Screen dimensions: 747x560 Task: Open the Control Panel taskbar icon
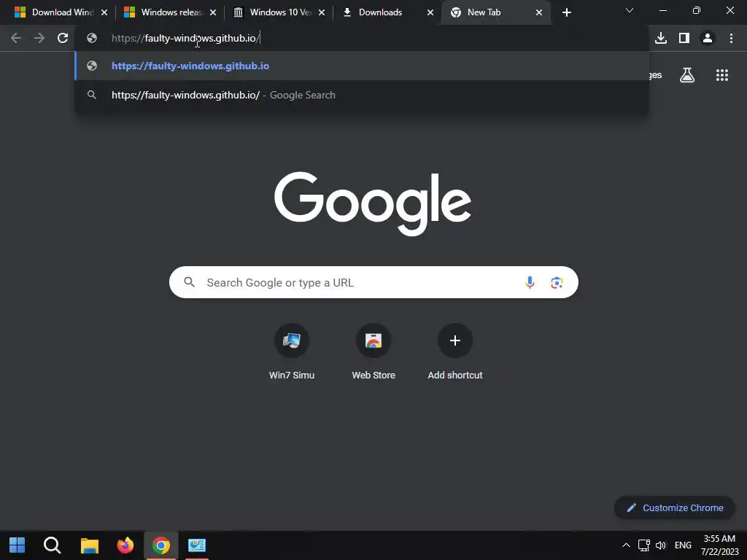tap(197, 545)
